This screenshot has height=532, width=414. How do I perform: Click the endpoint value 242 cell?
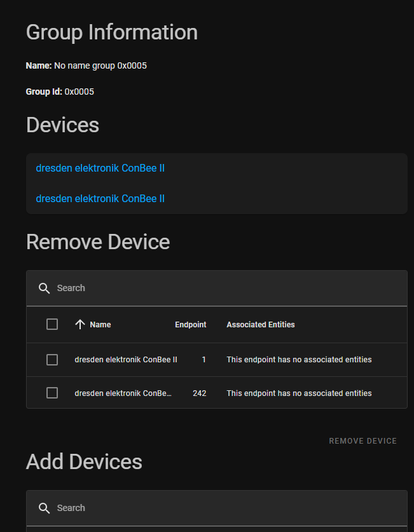199,393
